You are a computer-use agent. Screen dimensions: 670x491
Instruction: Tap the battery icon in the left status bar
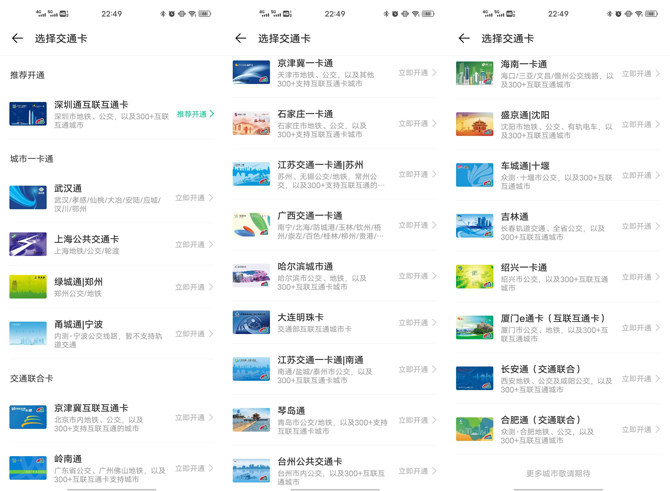pyautogui.click(x=205, y=14)
